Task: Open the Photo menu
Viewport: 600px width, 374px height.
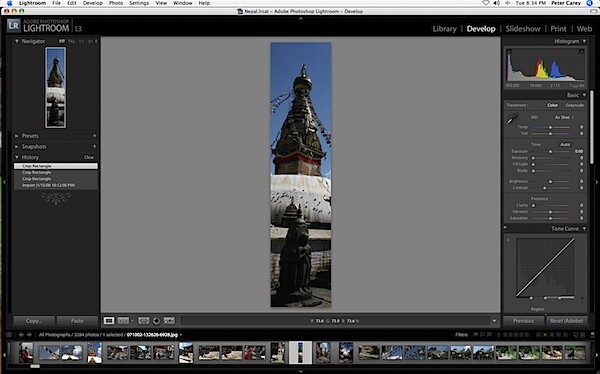Action: point(116,3)
